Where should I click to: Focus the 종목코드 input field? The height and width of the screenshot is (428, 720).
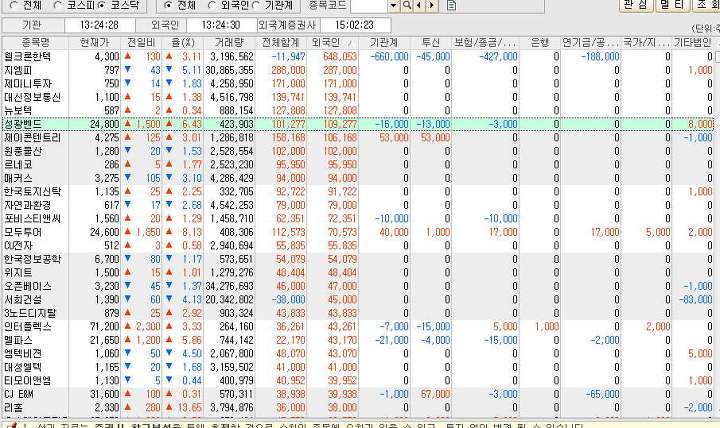(x=369, y=6)
